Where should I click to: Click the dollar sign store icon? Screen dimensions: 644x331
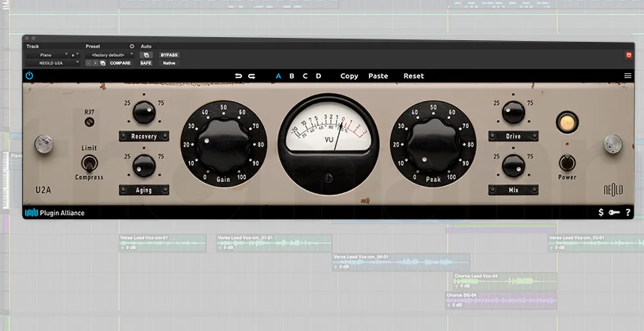click(601, 212)
